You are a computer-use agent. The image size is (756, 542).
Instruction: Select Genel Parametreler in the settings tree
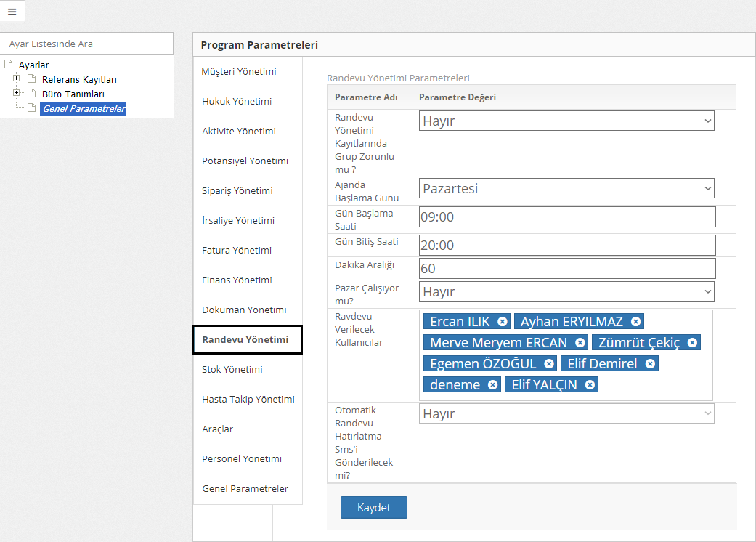coord(84,109)
